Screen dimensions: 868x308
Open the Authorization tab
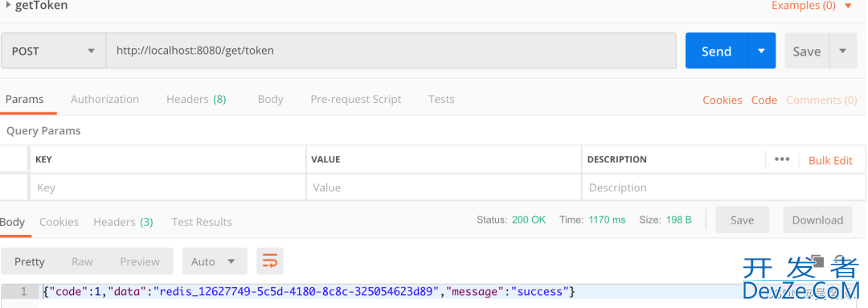(104, 100)
